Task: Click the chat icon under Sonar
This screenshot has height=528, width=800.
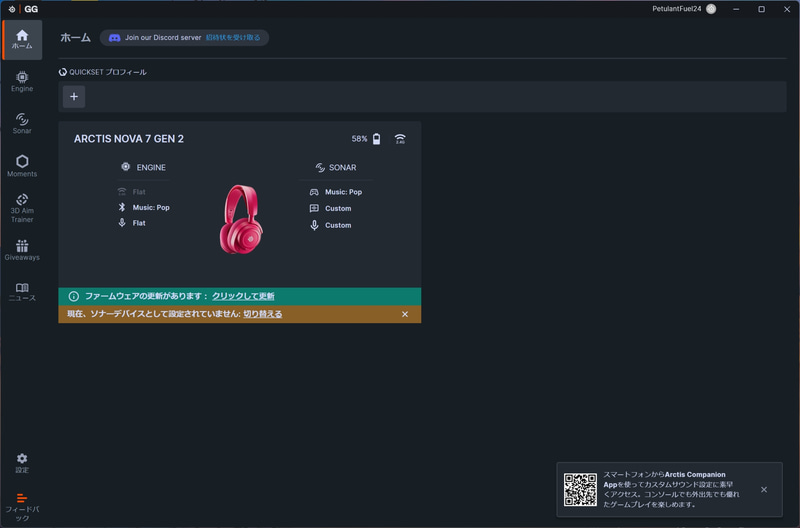Action: (314, 208)
